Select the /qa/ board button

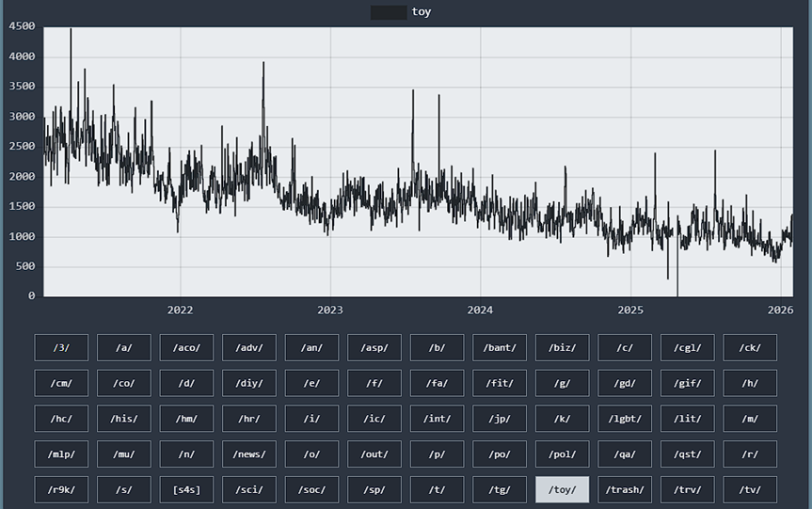pos(625,454)
